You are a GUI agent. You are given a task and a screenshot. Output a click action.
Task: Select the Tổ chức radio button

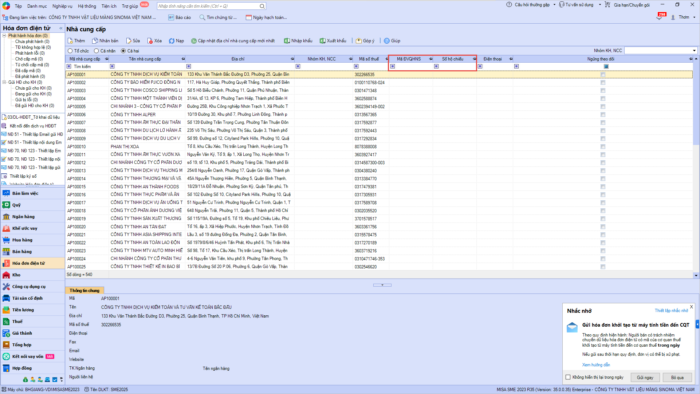point(71,51)
